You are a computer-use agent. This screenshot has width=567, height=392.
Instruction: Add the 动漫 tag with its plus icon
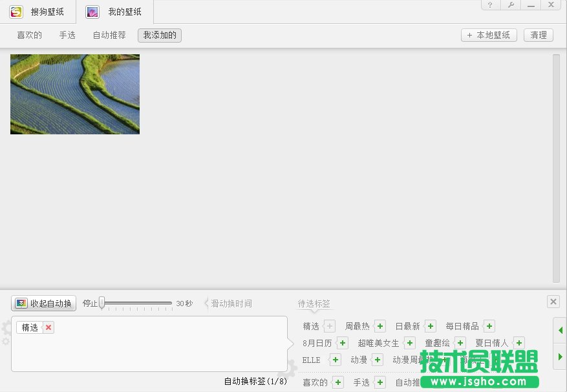point(376,360)
